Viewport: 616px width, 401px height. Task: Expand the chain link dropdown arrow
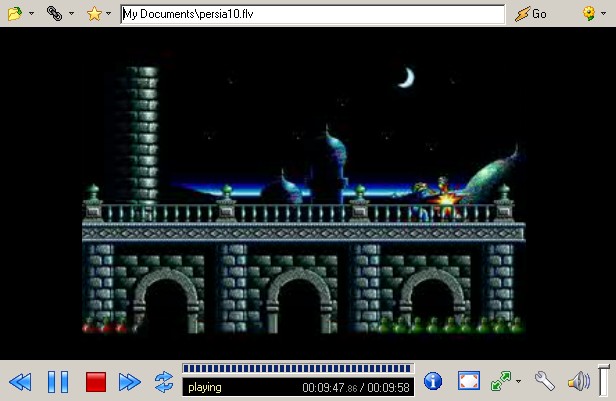71,14
